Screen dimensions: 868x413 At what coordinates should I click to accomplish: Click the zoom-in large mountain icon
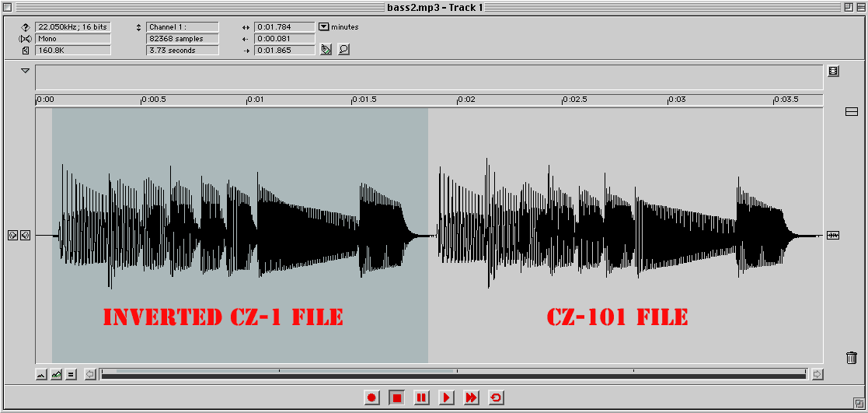(56, 375)
